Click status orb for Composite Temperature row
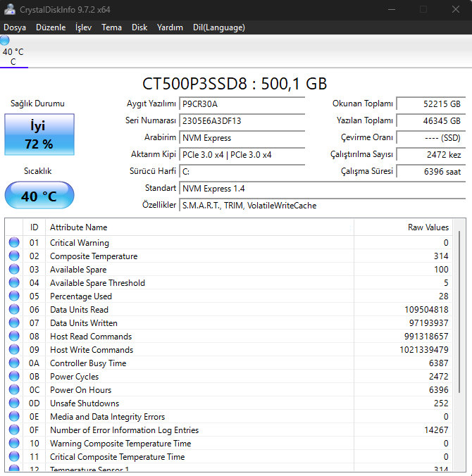 14,256
